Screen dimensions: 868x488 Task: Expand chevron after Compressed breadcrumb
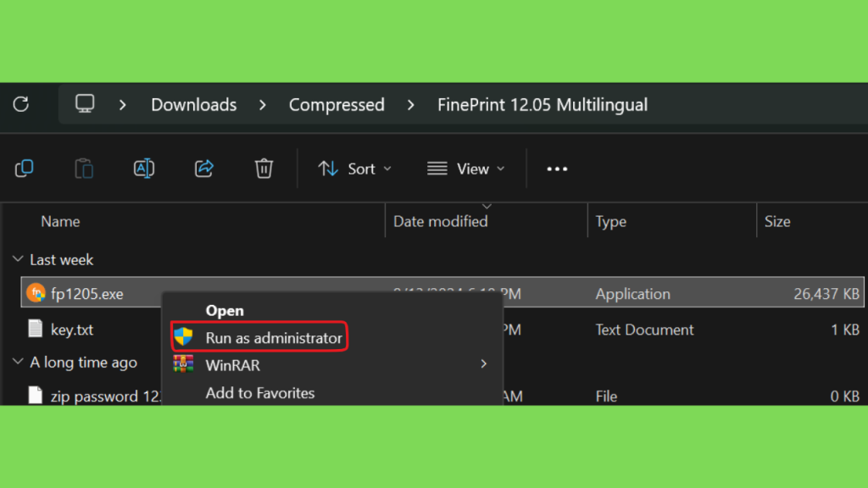pyautogui.click(x=411, y=104)
